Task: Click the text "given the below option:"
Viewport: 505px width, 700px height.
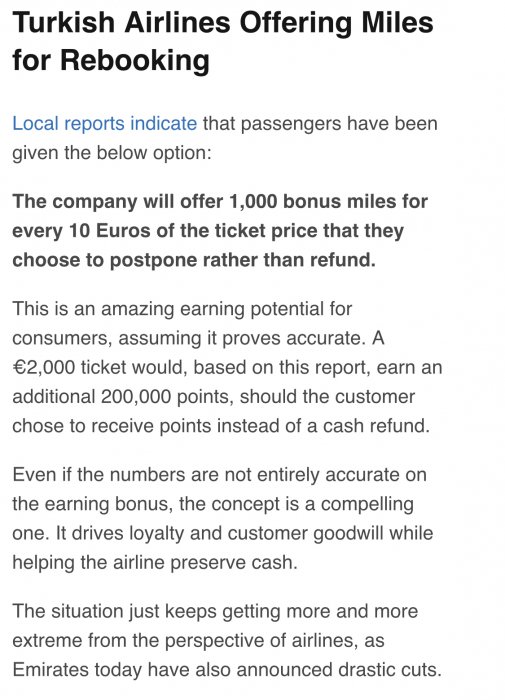Action: 112,153
